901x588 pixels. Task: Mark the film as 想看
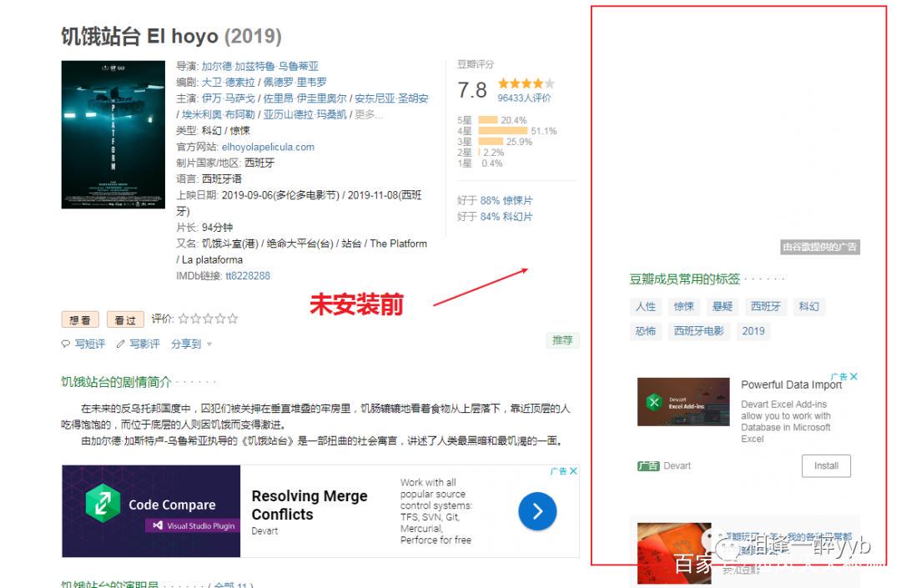point(80,319)
